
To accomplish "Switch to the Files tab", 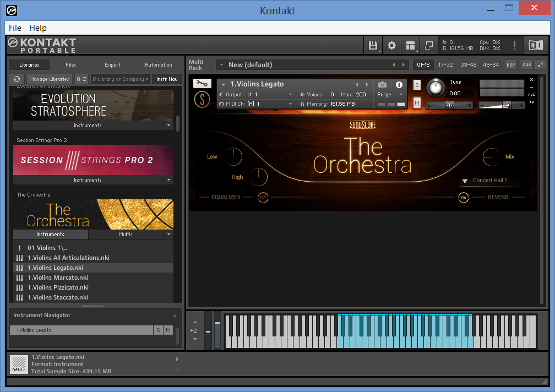I will tap(71, 65).
